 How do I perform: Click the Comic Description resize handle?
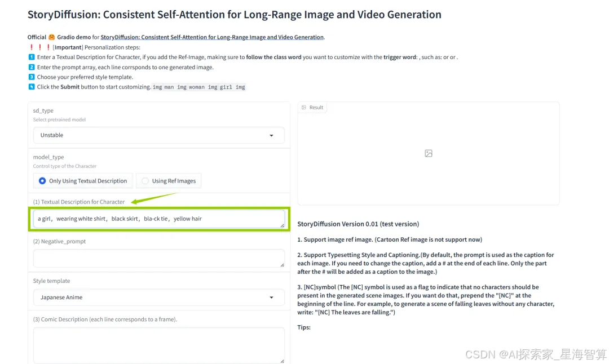[283, 361]
